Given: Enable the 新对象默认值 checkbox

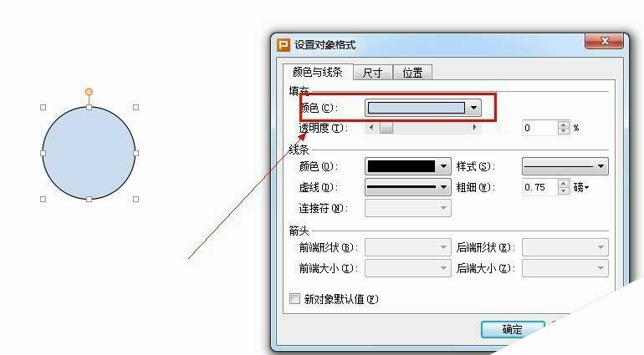Looking at the screenshot, I should (x=294, y=298).
